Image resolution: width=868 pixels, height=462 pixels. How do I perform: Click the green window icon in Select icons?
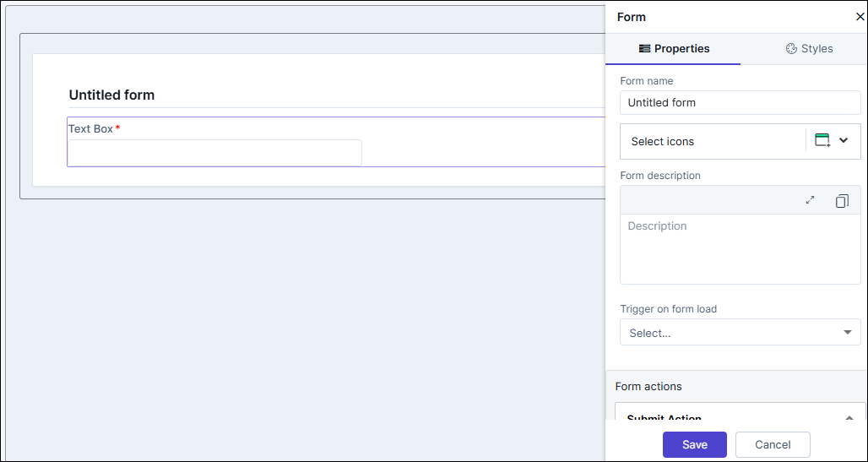click(822, 141)
